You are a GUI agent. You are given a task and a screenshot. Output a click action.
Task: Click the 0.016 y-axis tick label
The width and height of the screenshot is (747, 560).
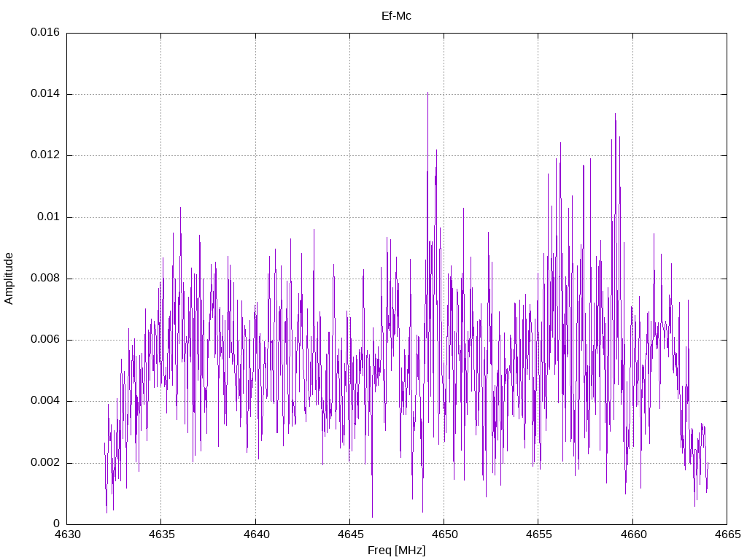[x=45, y=32]
